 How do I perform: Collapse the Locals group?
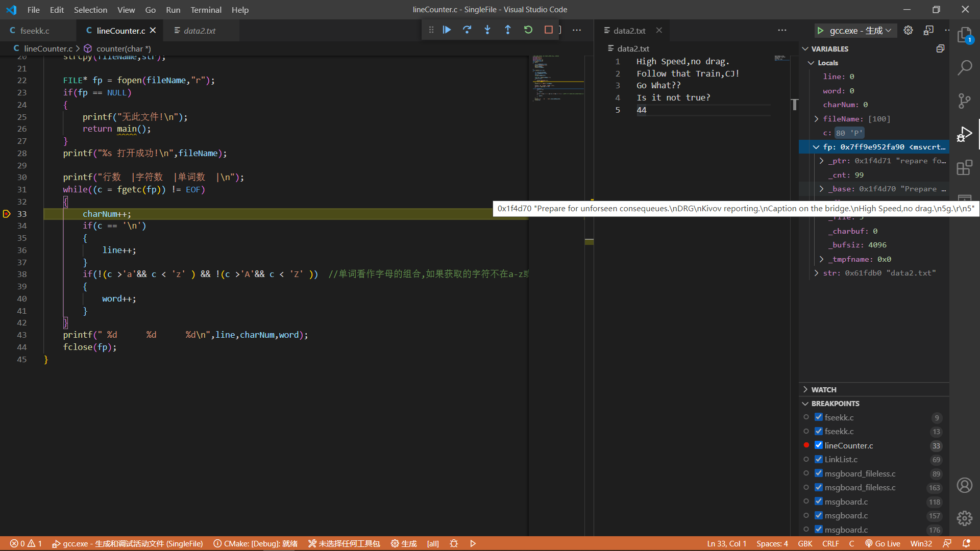pyautogui.click(x=811, y=63)
